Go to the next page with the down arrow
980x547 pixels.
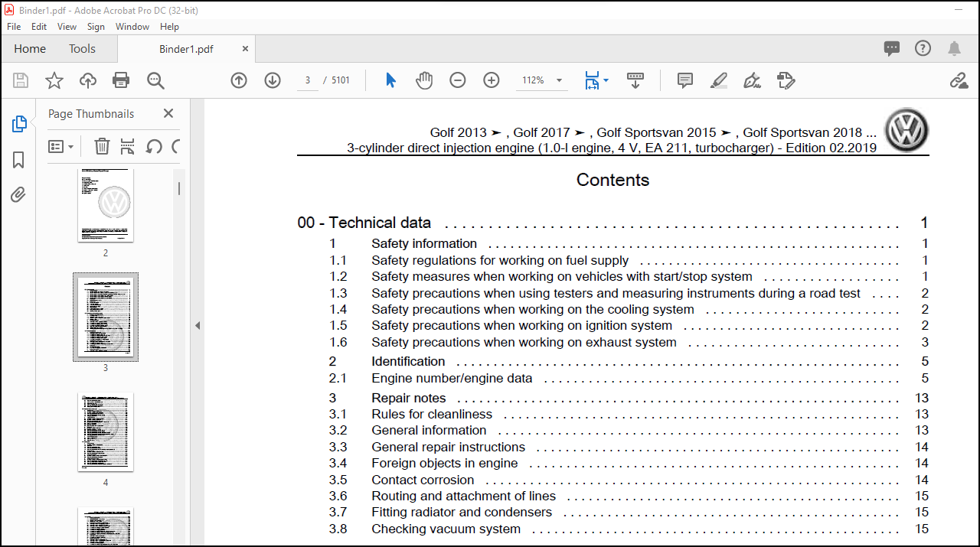pos(273,80)
